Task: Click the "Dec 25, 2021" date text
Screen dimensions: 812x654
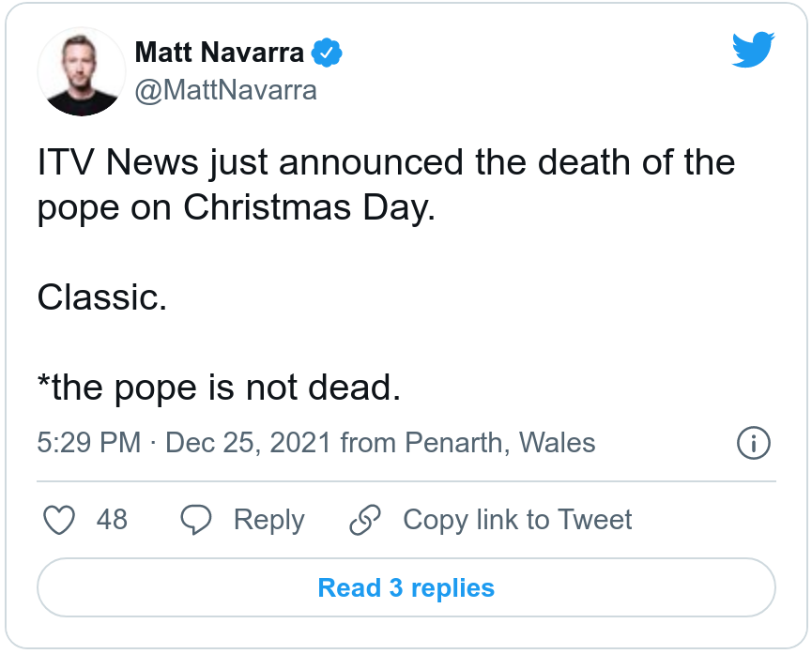Action: coord(249,443)
